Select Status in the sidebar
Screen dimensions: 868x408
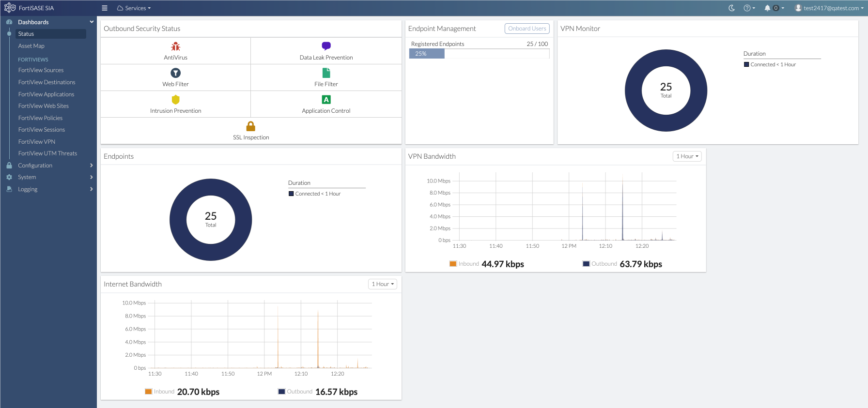click(50, 34)
